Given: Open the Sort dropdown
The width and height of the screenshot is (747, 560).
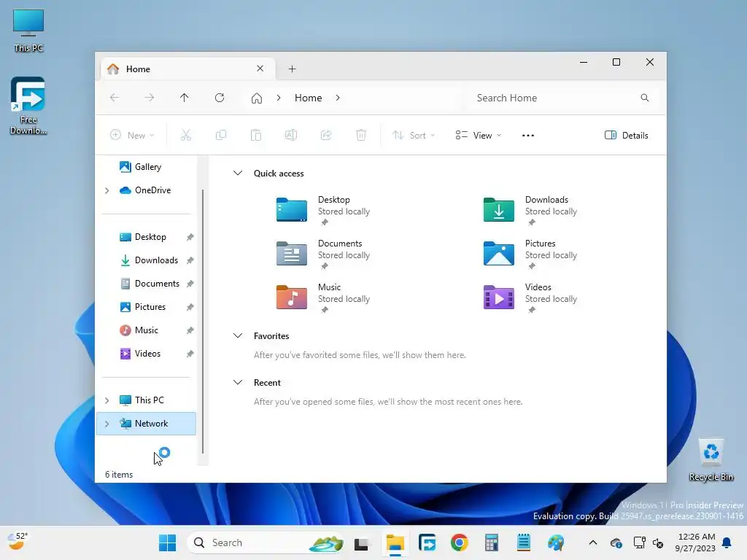Looking at the screenshot, I should tap(413, 135).
